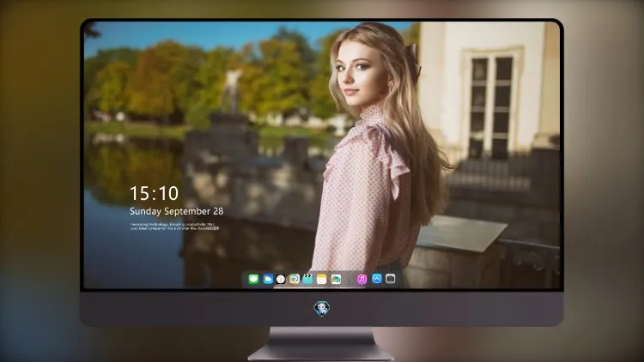Open the green Messages app in dock
The height and width of the screenshot is (362, 644).
pos(253,280)
